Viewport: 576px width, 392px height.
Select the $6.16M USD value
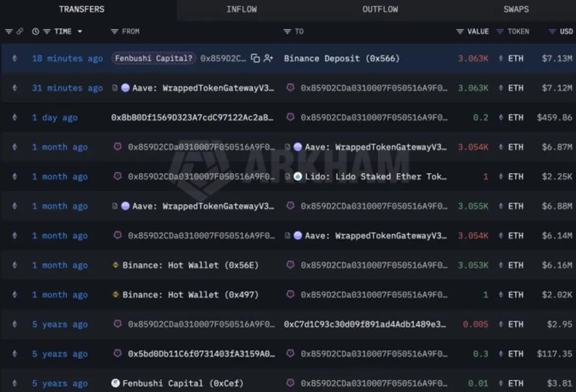557,265
